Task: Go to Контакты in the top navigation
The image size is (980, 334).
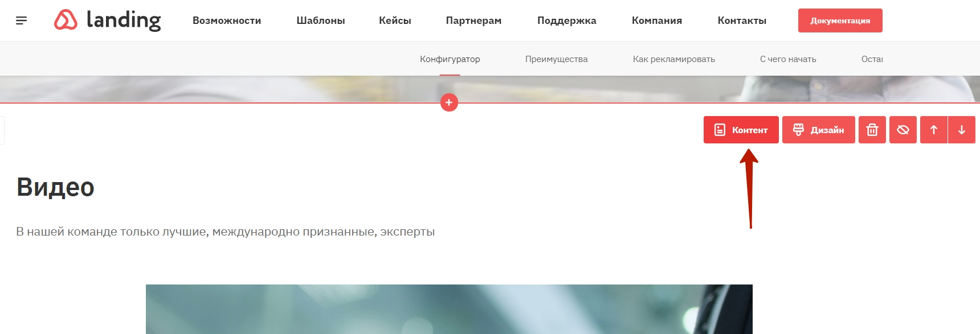Action: pyautogui.click(x=742, y=20)
